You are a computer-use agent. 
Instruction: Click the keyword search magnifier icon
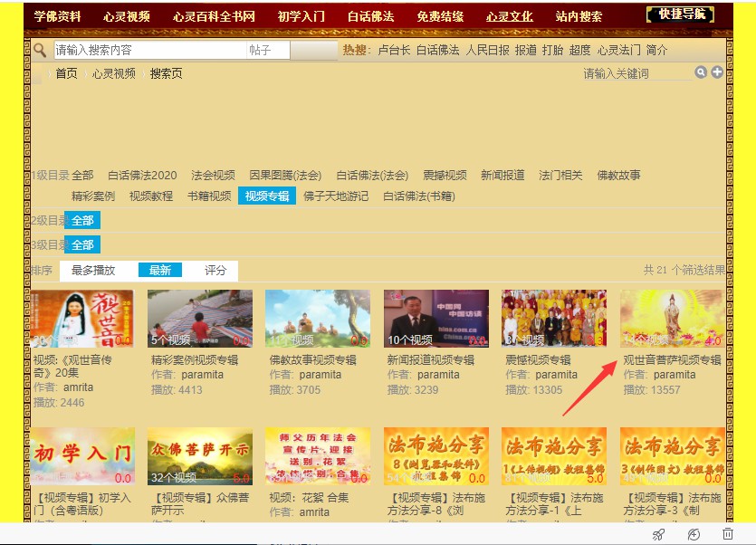701,72
